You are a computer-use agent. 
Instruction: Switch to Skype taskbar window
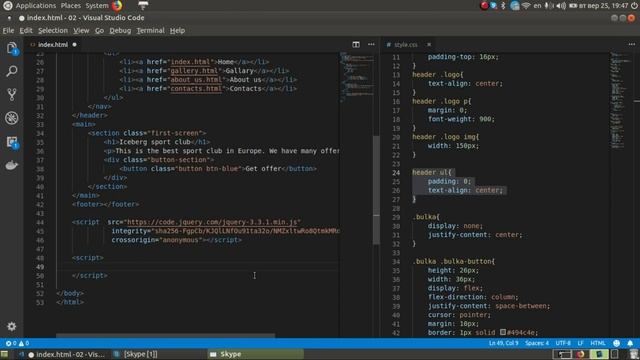255,354
